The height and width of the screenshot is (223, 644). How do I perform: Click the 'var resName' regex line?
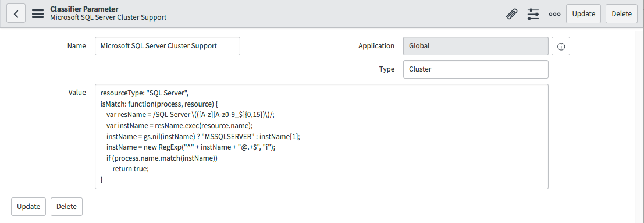tap(191, 115)
